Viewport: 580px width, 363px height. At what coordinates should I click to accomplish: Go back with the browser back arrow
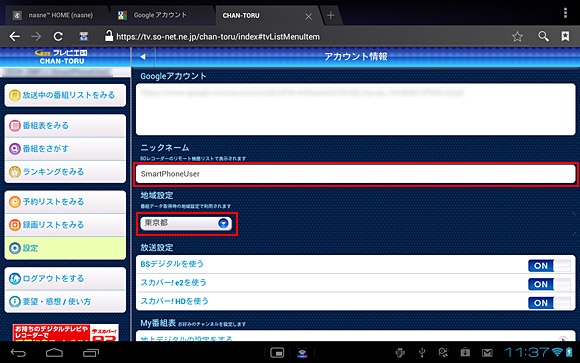click(14, 36)
